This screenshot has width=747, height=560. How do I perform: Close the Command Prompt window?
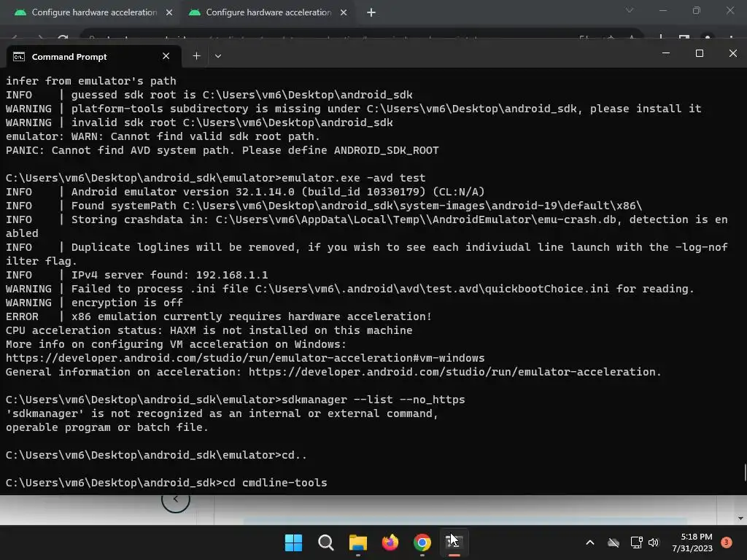tap(732, 53)
